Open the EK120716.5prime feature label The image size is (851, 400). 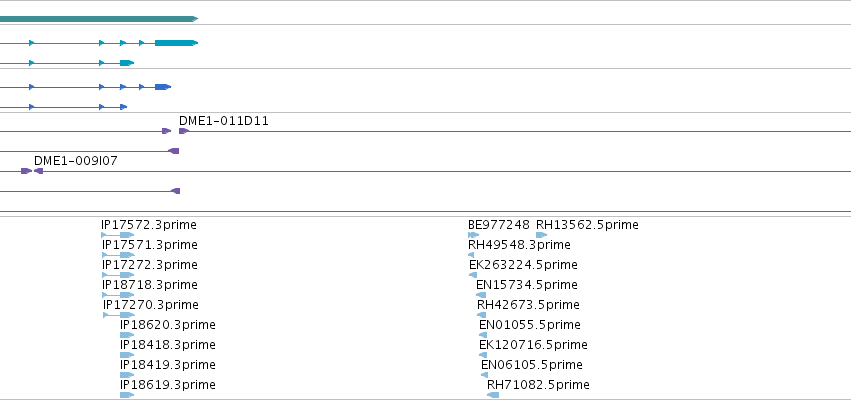(x=533, y=345)
